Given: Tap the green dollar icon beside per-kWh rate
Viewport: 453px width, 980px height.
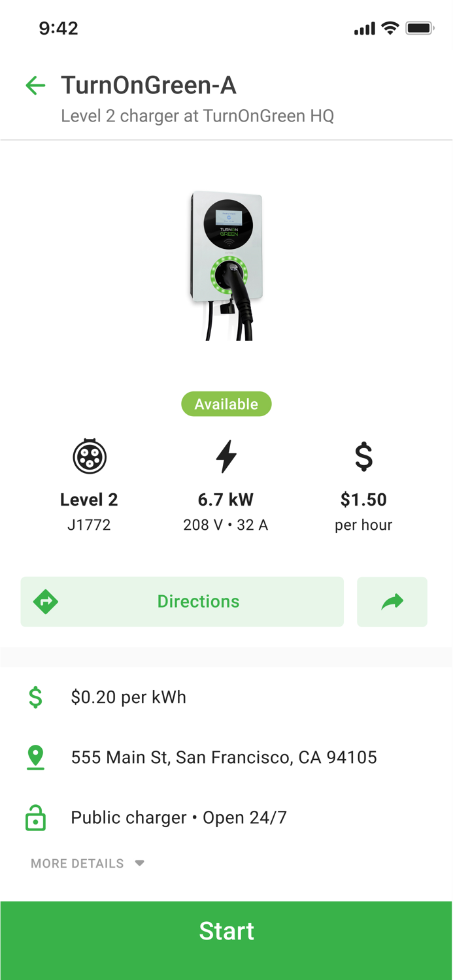Looking at the screenshot, I should tap(36, 697).
